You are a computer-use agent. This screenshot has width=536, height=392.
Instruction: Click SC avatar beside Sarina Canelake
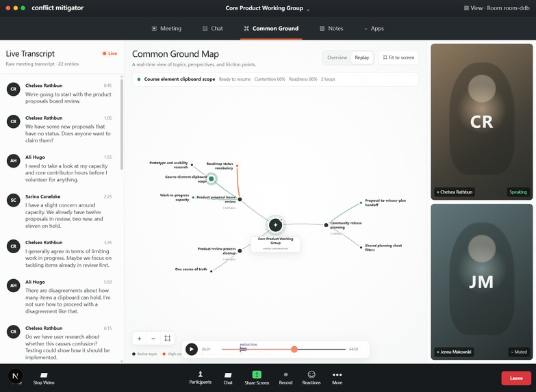13,200
